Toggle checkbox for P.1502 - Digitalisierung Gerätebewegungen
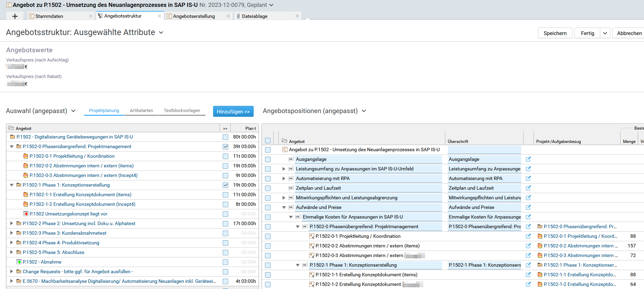 pyautogui.click(x=225, y=137)
